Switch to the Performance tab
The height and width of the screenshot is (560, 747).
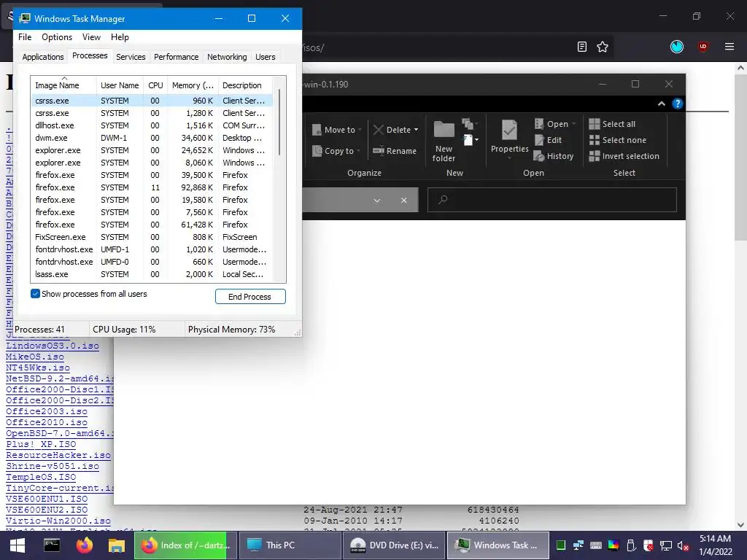pyautogui.click(x=176, y=57)
